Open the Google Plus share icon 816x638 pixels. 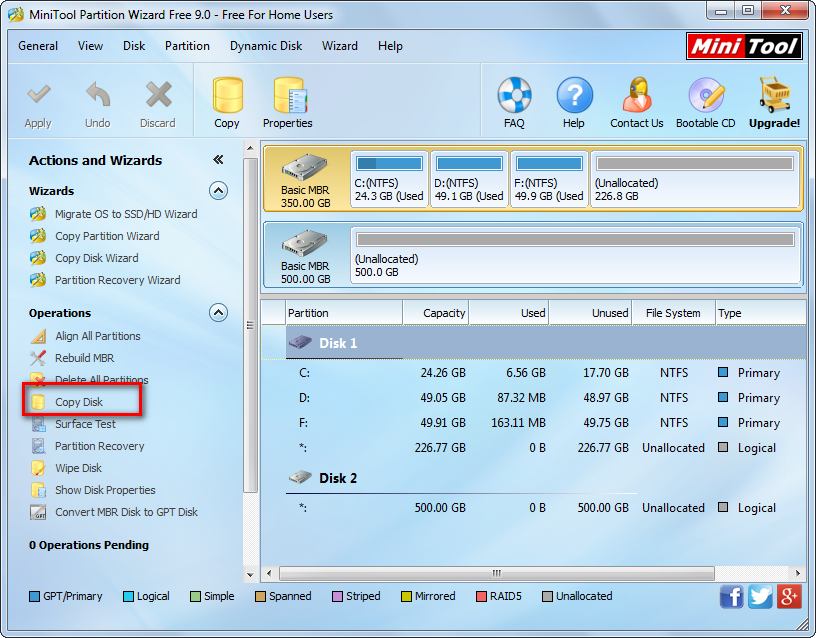789,596
